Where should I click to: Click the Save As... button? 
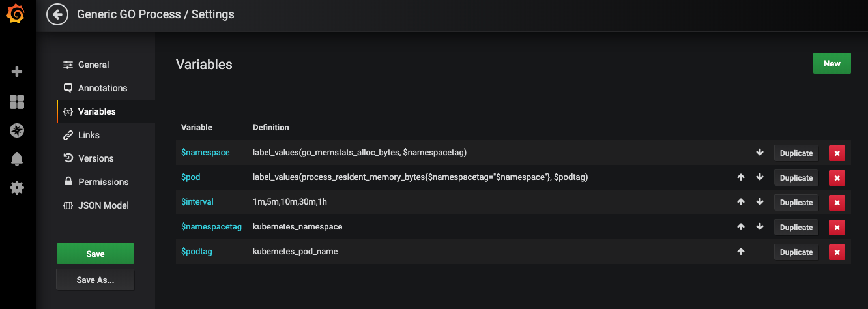pos(95,280)
